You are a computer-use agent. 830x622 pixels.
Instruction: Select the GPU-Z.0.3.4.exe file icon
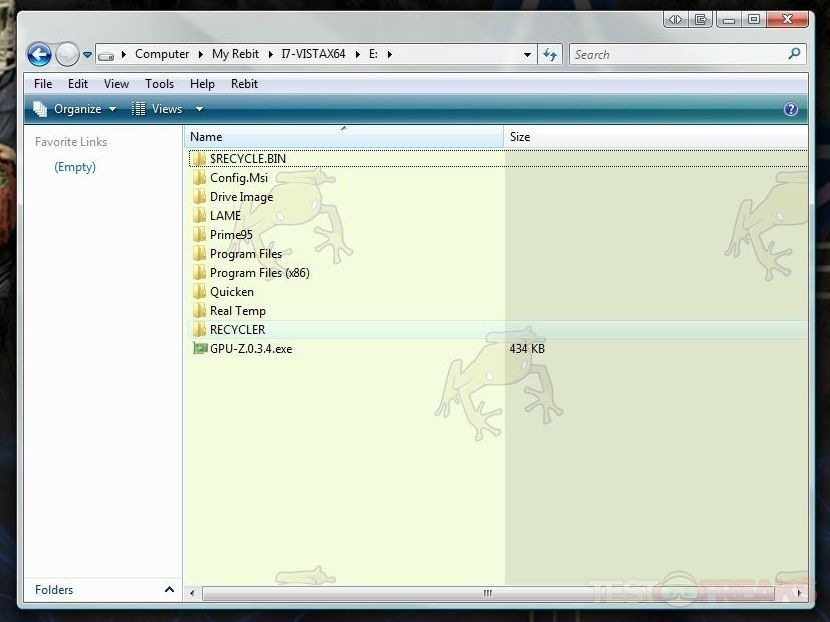[x=199, y=349]
